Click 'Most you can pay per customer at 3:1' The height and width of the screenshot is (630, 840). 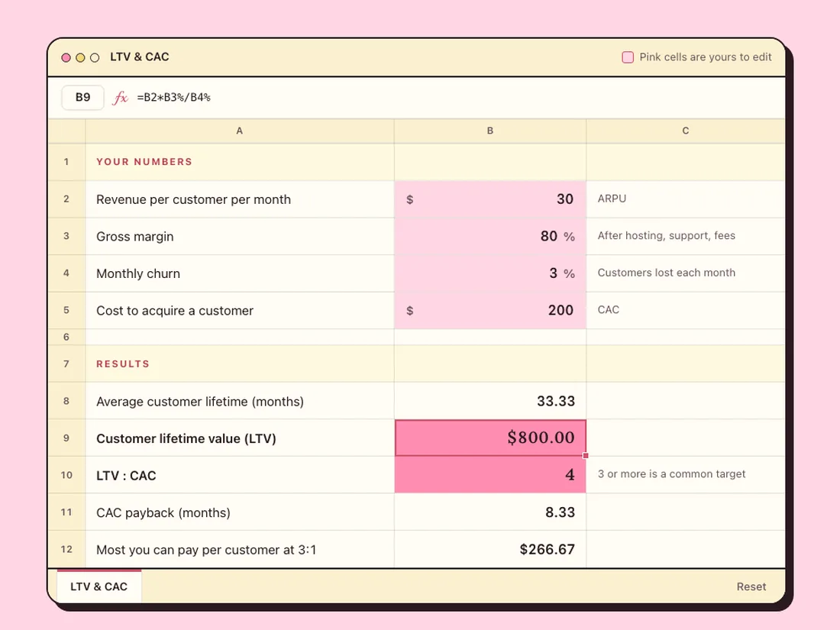[206, 550]
